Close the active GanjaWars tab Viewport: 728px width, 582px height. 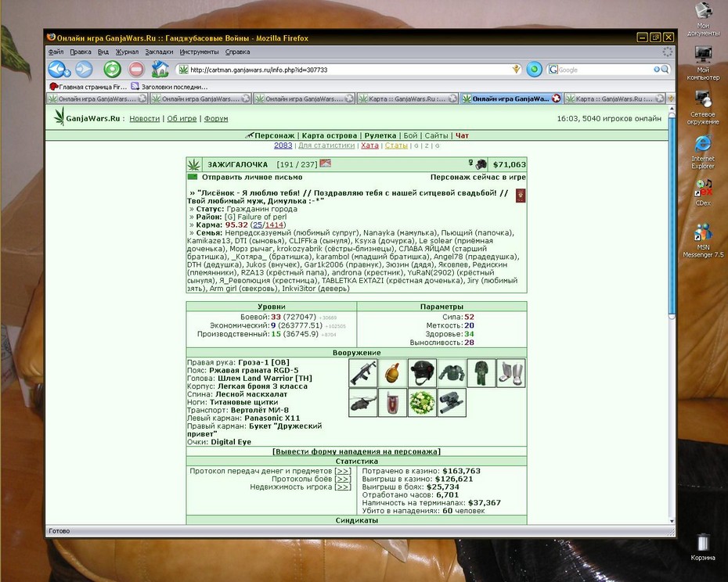[556, 99]
